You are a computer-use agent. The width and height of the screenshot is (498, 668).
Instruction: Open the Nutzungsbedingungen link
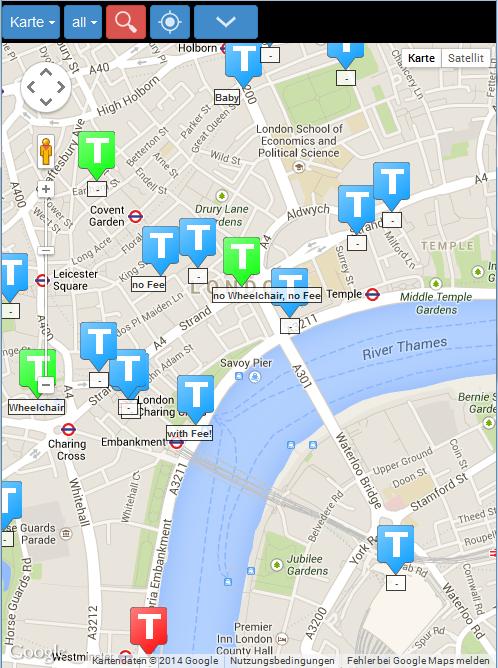(282, 661)
